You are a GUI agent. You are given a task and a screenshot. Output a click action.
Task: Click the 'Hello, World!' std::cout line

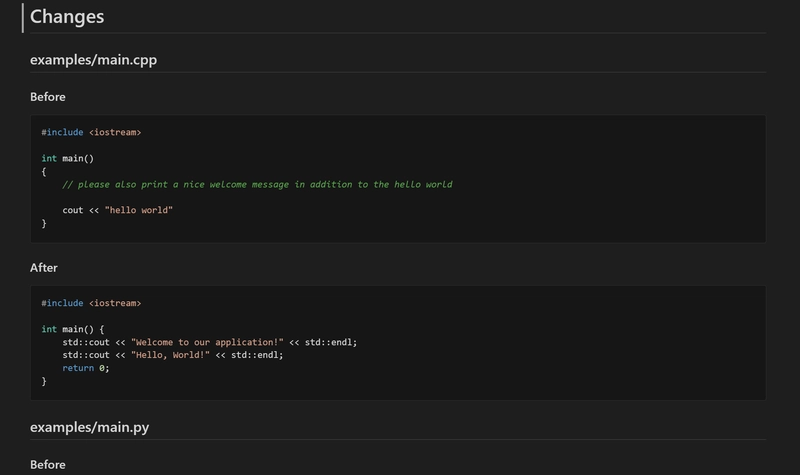pos(172,355)
